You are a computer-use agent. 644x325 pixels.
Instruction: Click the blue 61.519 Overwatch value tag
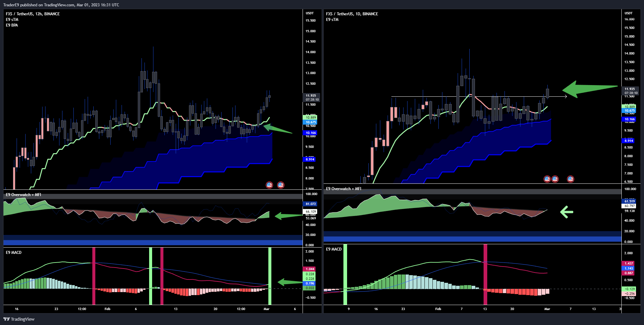[x=629, y=201]
